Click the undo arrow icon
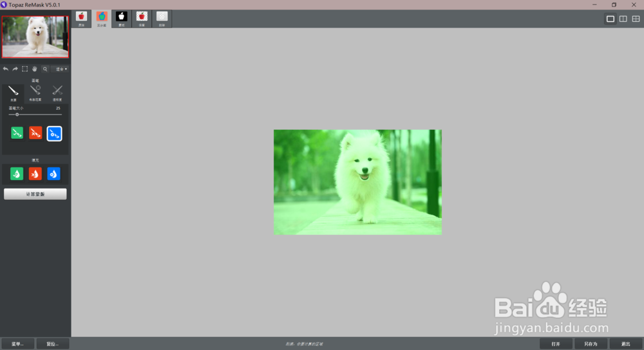 coord(6,69)
